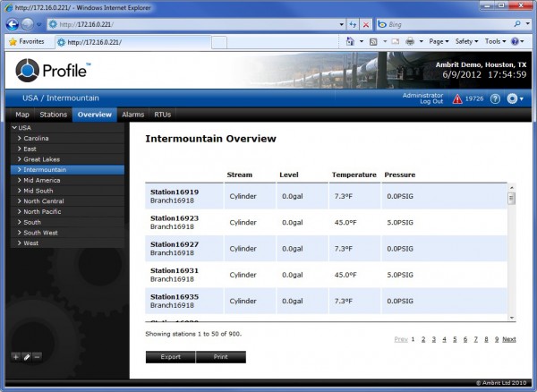Expand the Carolina region
This screenshot has height=392, width=537.
click(20, 139)
